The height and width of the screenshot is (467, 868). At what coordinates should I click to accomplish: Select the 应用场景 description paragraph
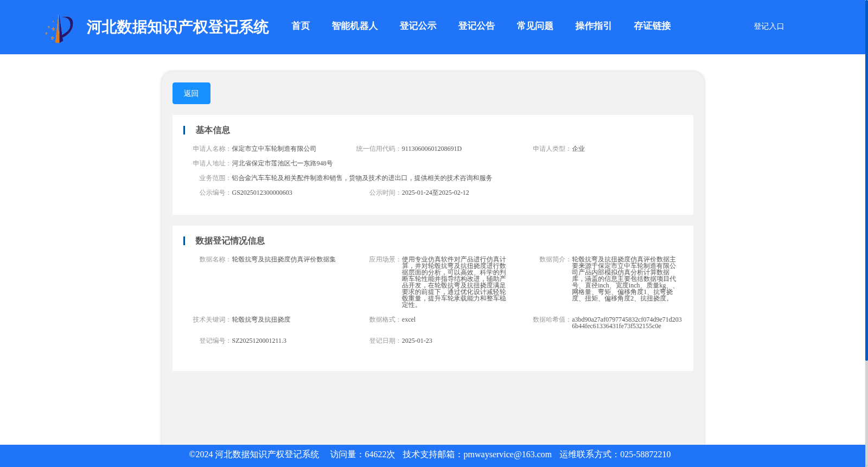[x=454, y=282]
